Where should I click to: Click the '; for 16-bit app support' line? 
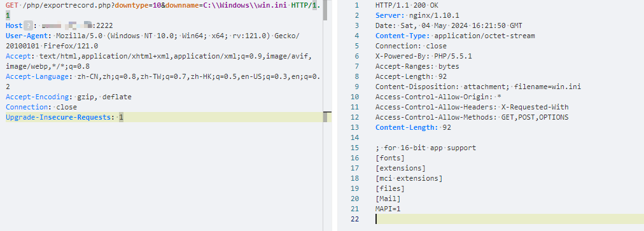426,148
